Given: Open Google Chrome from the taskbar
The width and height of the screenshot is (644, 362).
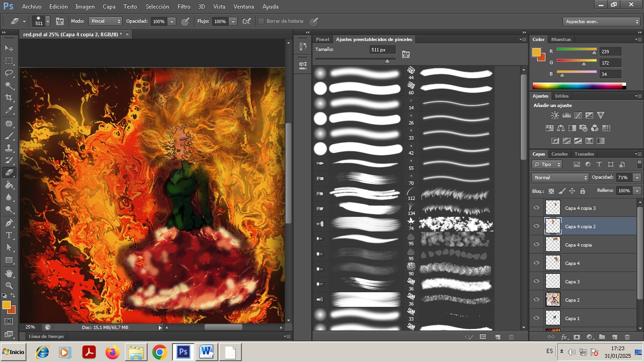Looking at the screenshot, I should [160, 352].
